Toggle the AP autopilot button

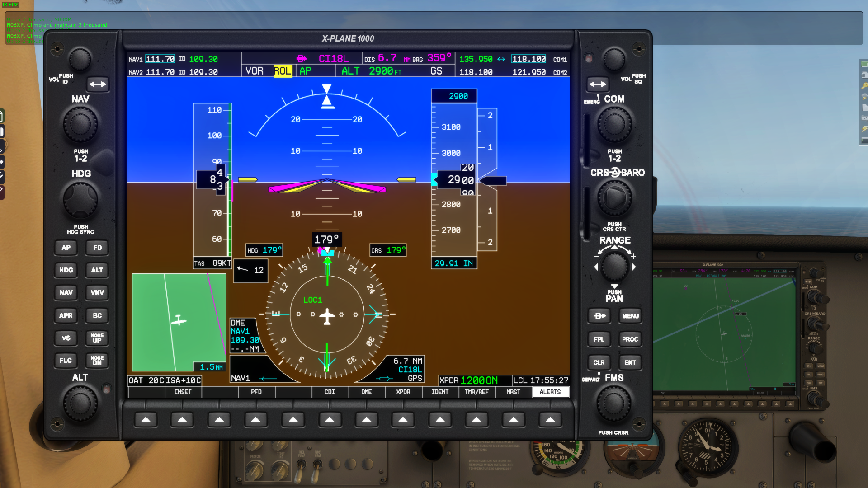pyautogui.click(x=66, y=248)
